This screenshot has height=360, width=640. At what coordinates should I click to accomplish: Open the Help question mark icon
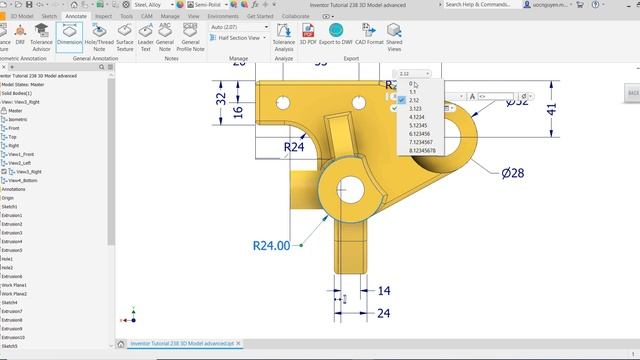coord(596,4)
